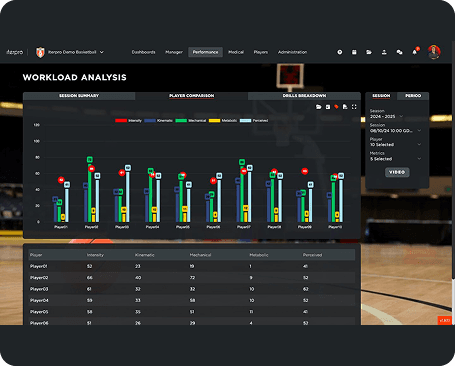Expand the chart to fullscreen

click(x=354, y=107)
